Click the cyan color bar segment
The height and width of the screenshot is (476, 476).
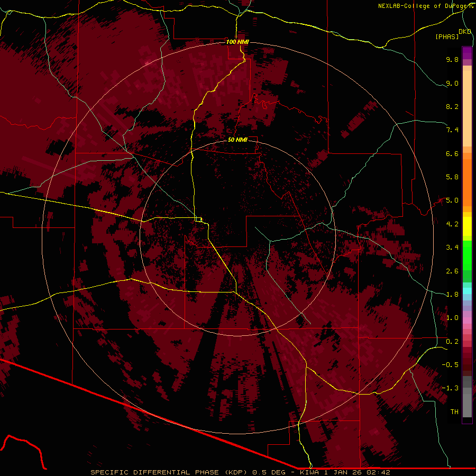pyautogui.click(x=467, y=291)
